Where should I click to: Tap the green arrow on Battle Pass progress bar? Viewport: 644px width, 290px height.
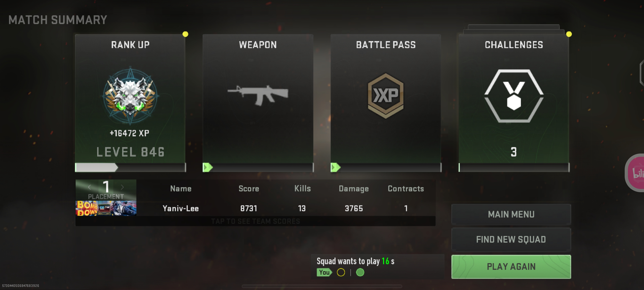click(336, 167)
